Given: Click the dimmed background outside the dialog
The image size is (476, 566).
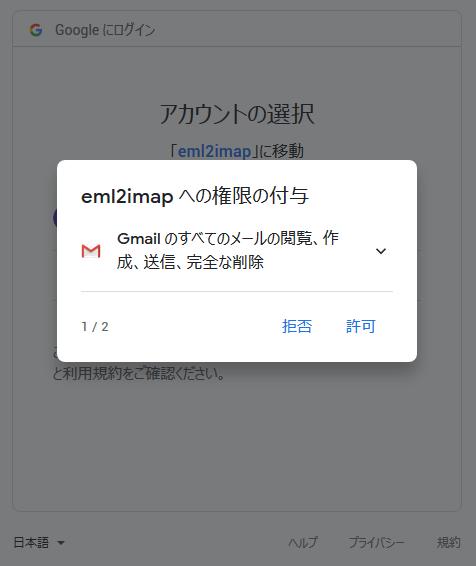Looking at the screenshot, I should point(237,451).
